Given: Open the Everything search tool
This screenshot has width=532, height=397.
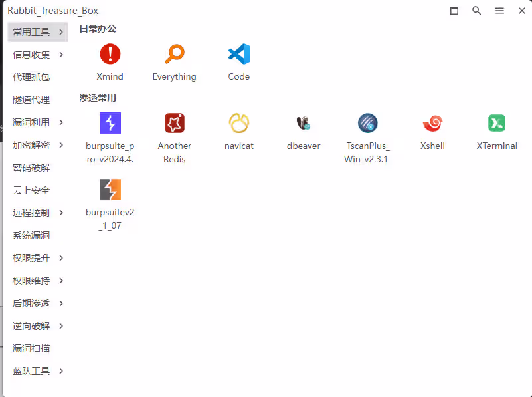Looking at the screenshot, I should coord(174,55).
